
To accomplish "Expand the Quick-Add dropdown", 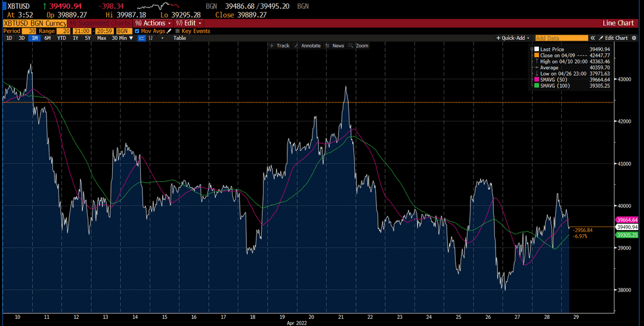I will [513, 38].
